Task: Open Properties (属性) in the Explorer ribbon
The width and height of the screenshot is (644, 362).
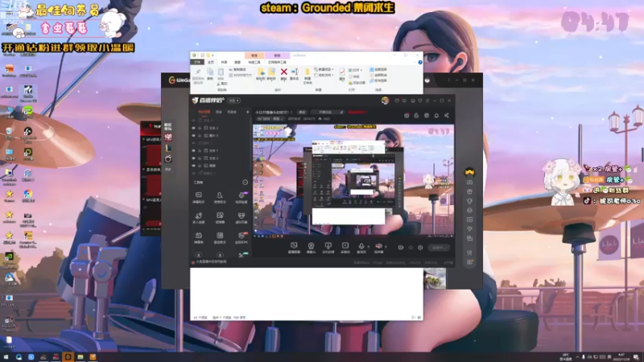Action: pos(341,72)
